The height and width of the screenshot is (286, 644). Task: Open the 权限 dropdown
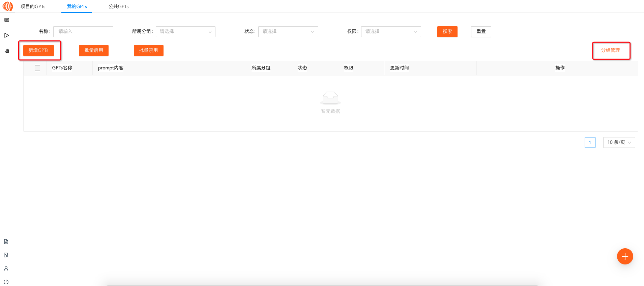(391, 32)
